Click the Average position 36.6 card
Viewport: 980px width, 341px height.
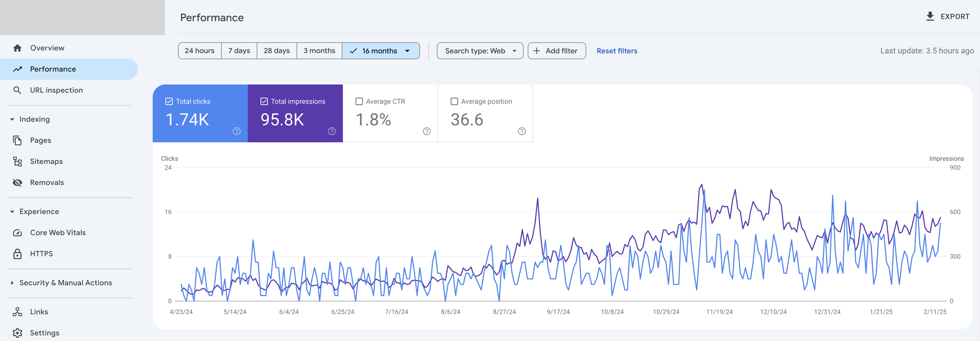point(485,113)
